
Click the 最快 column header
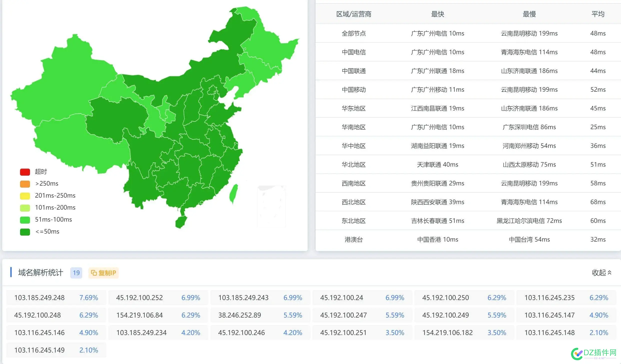438,14
